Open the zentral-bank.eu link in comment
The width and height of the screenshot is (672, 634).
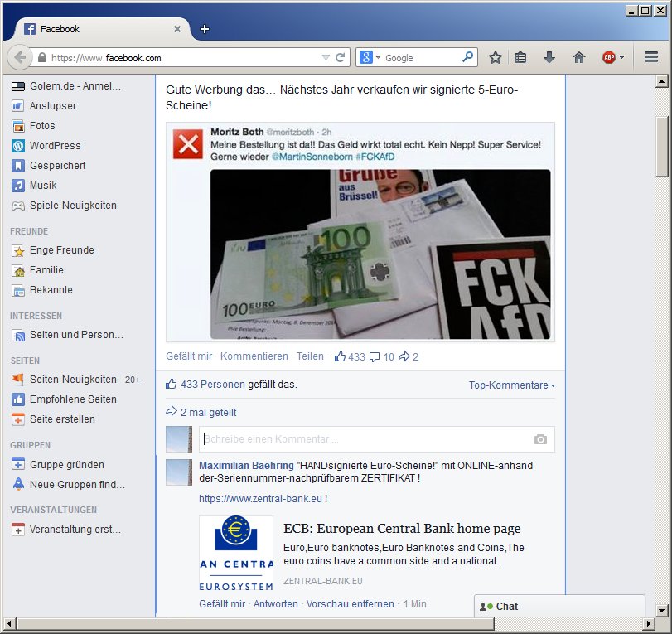point(260,499)
